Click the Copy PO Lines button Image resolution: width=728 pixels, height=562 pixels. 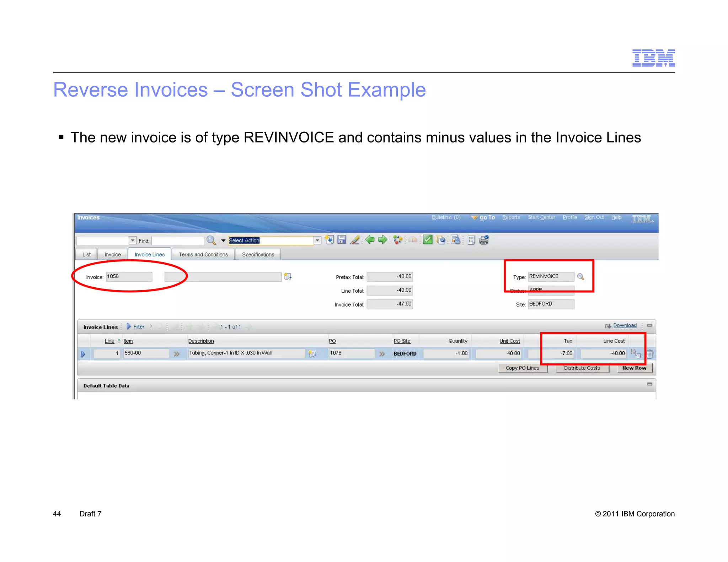(522, 368)
